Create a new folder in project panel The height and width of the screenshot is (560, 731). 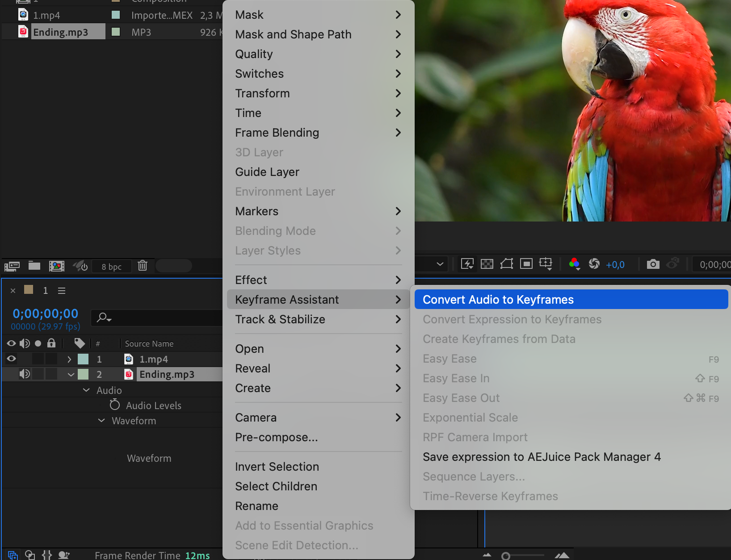pyautogui.click(x=34, y=266)
